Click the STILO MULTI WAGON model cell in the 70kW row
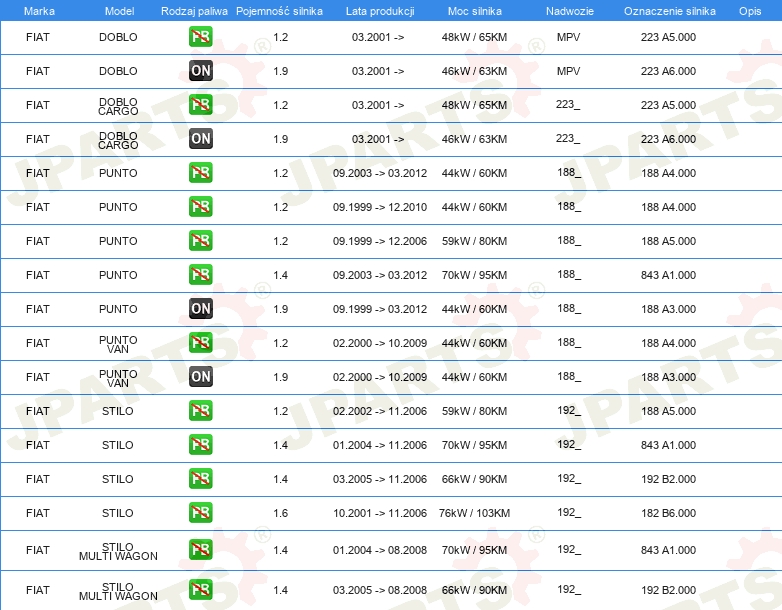The height and width of the screenshot is (610, 782). [118, 551]
